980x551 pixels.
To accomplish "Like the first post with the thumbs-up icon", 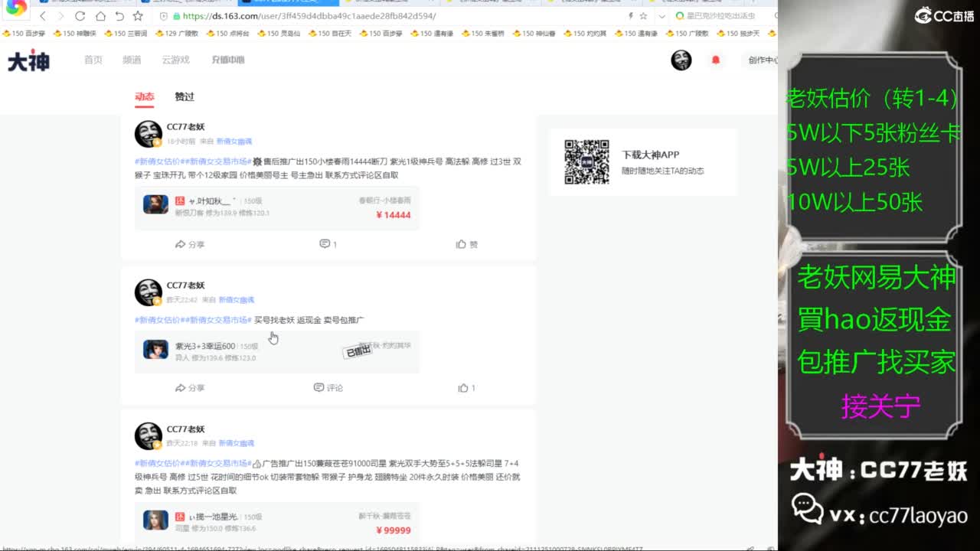I will click(x=465, y=243).
